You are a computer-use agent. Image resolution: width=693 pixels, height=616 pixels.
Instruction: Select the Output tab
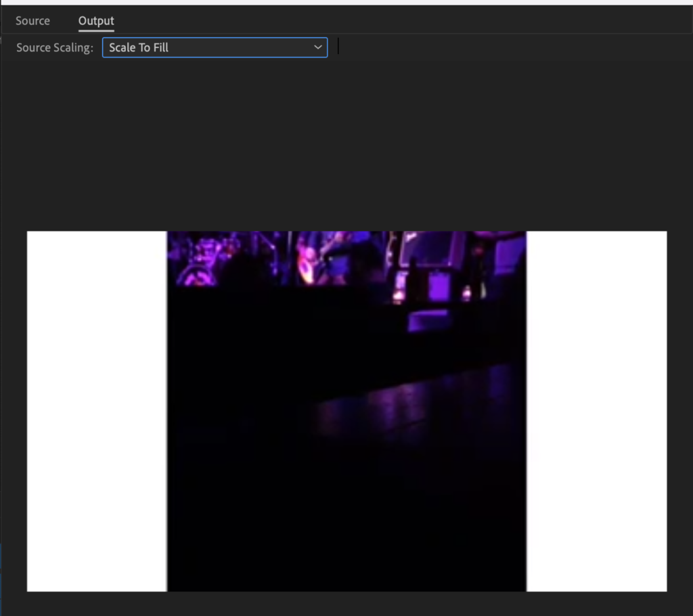[x=96, y=21]
